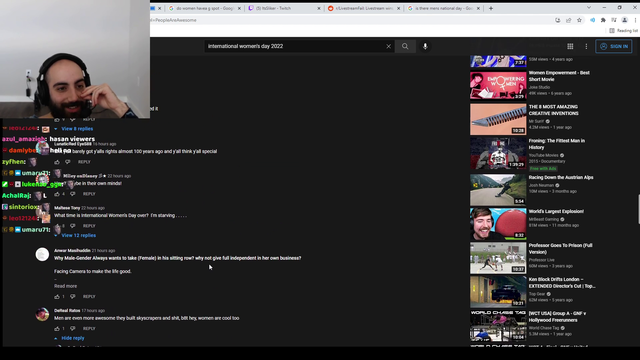Viewport: 640px width, 360px height.
Task: Open the media controls toolbar icon
Action: (614, 20)
